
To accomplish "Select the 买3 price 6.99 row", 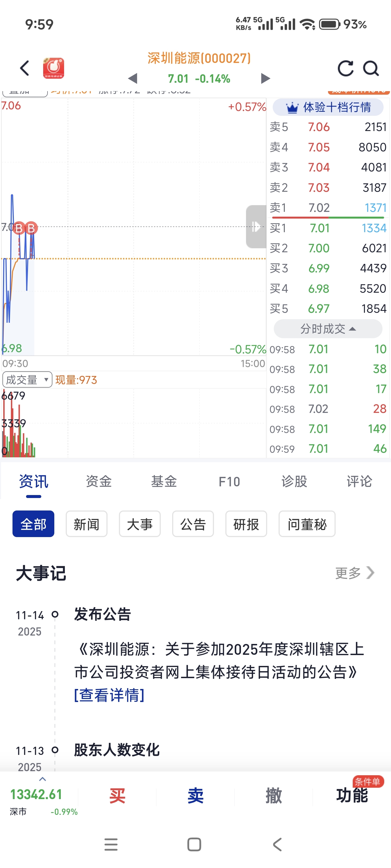I will pos(328,268).
